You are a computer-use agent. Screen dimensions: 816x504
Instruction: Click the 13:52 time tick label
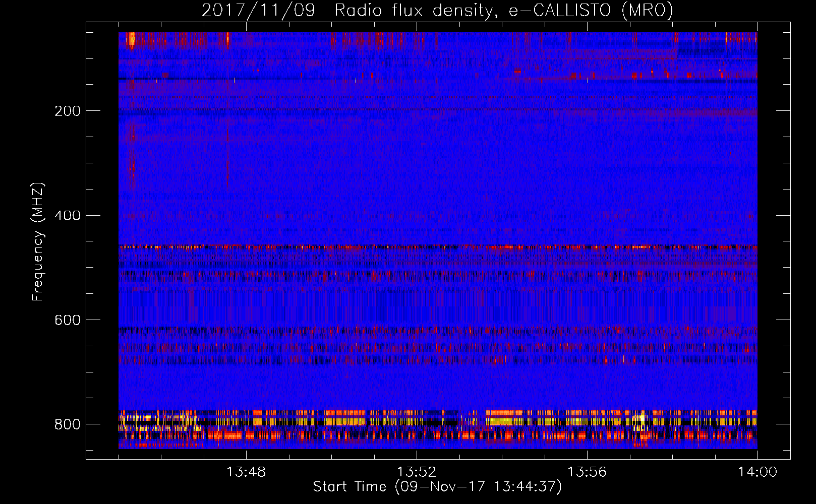[417, 472]
